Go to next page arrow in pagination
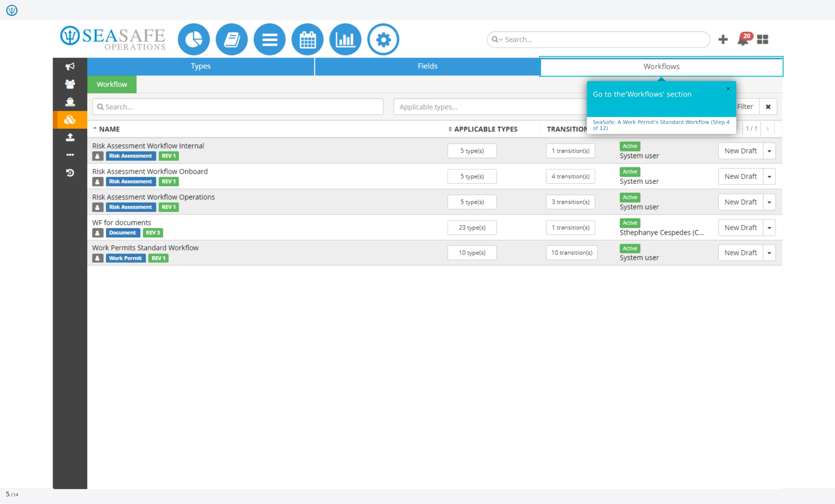The image size is (835, 504). (767, 129)
